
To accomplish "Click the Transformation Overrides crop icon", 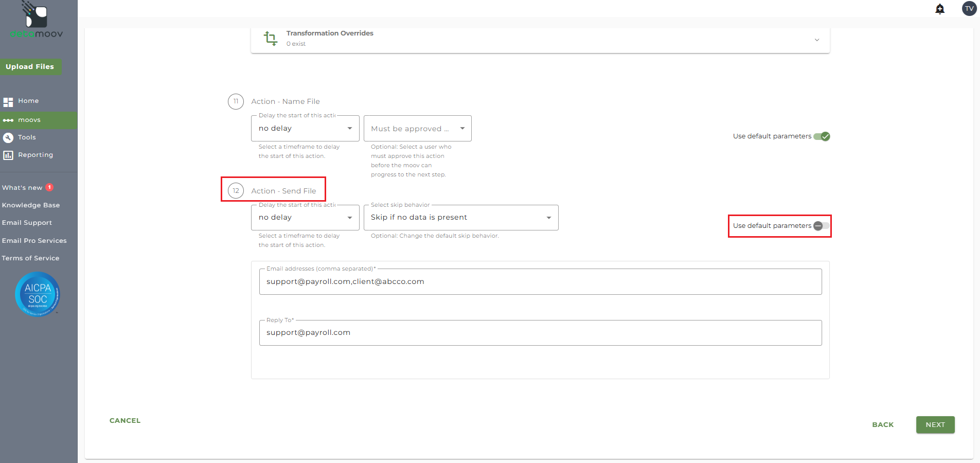I will (x=270, y=38).
